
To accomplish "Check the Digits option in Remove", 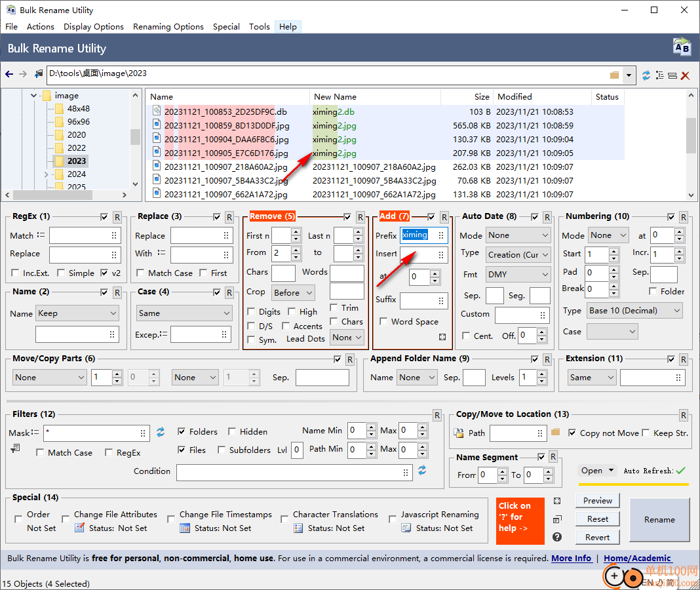I will (251, 312).
